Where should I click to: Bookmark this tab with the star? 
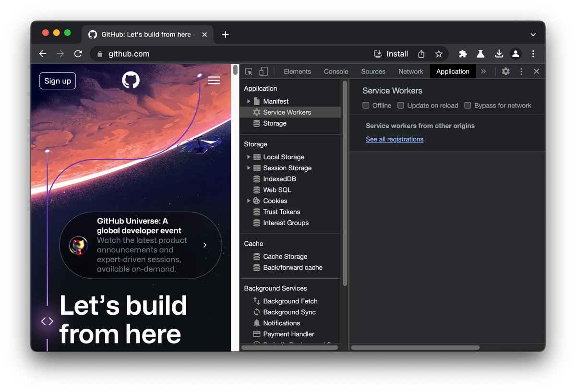pyautogui.click(x=438, y=54)
